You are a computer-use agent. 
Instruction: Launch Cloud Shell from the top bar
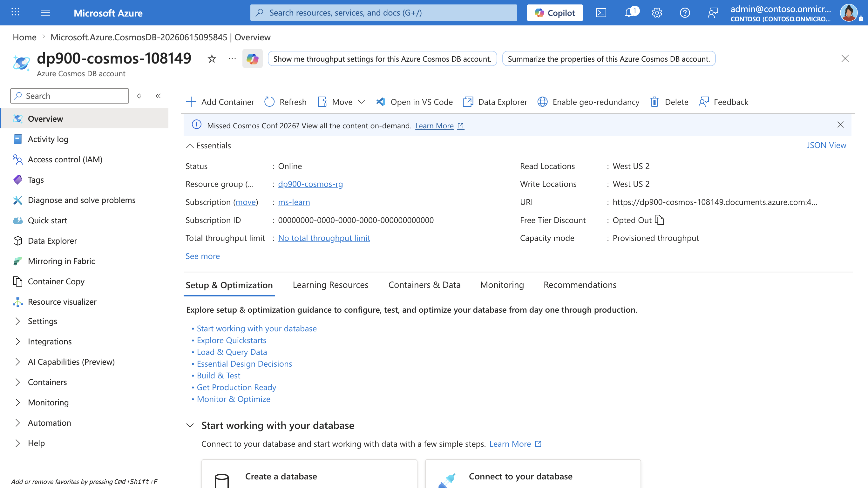click(601, 13)
